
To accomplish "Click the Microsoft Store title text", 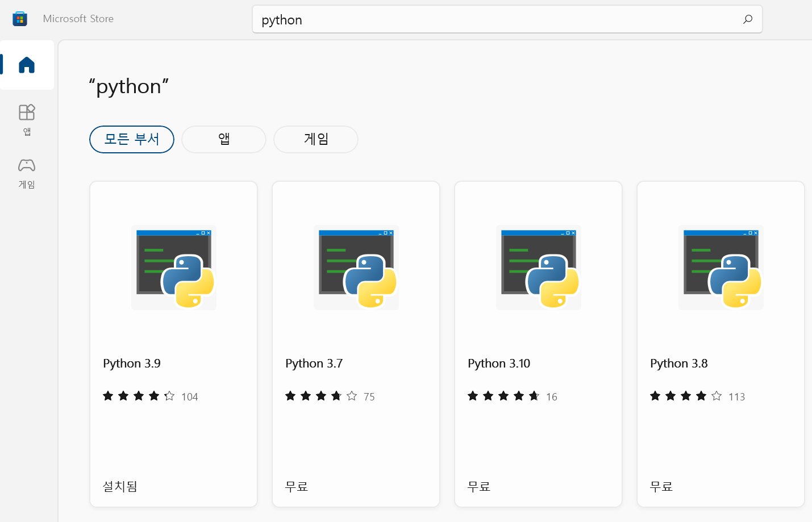I will coord(78,19).
